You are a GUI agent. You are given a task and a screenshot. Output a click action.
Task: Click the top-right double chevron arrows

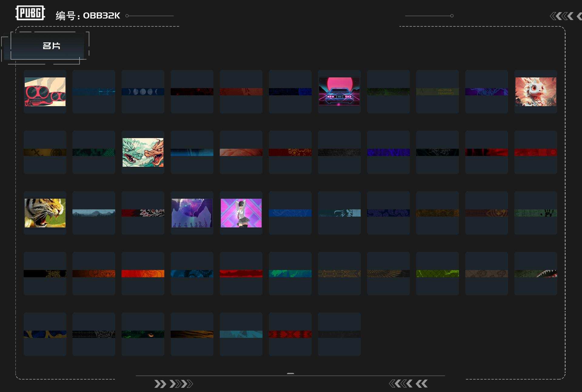tap(562, 16)
